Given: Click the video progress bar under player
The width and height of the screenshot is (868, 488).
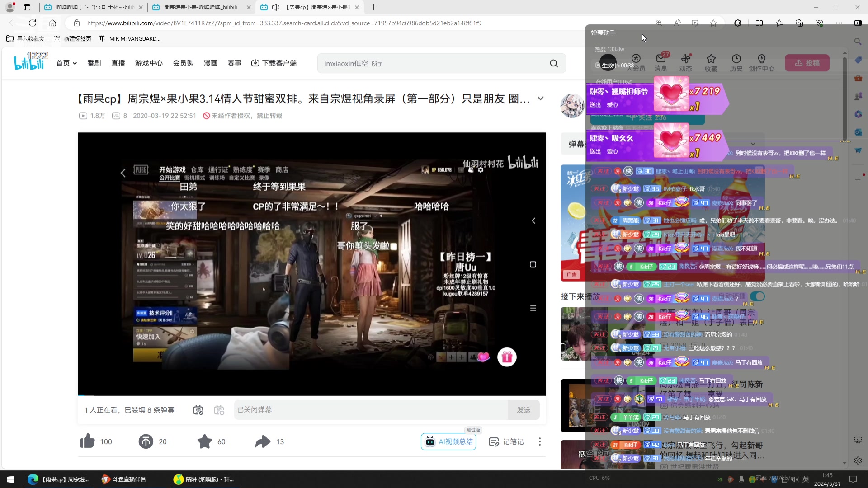Looking at the screenshot, I should [311, 395].
